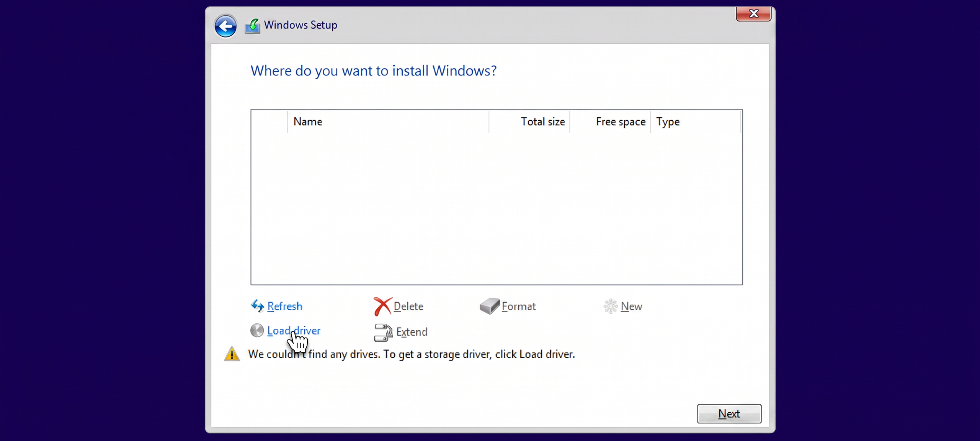The width and height of the screenshot is (980, 441).
Task: Click the yellow warning triangle icon
Action: (x=232, y=354)
